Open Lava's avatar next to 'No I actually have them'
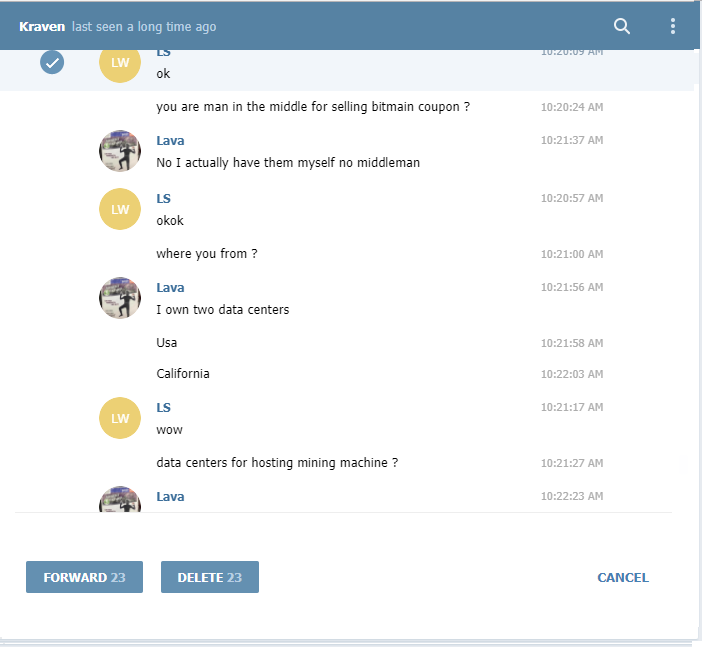This screenshot has height=647, width=702. [x=120, y=151]
